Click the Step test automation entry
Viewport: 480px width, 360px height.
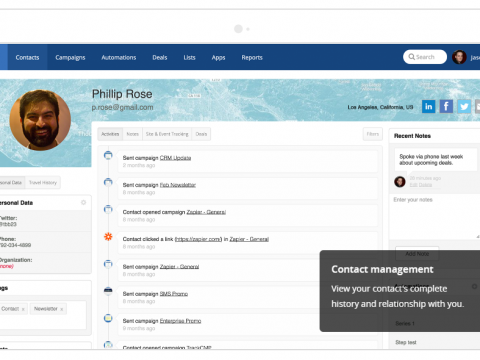point(406,342)
